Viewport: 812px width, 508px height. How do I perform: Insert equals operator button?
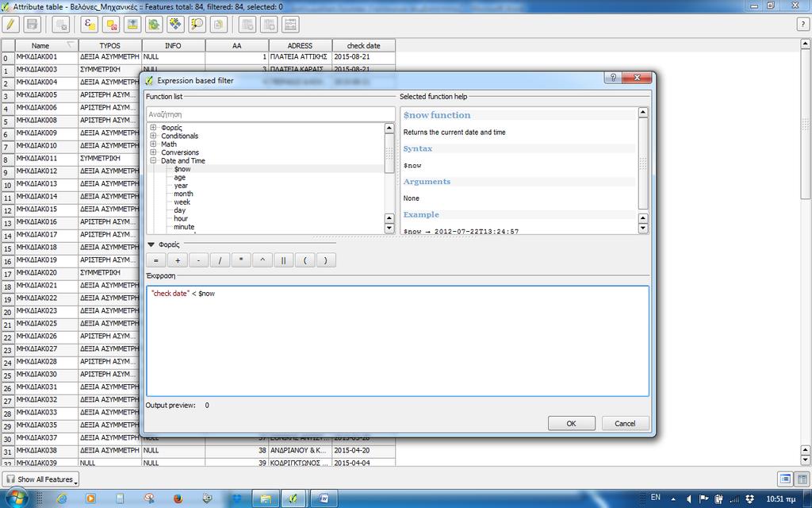[x=156, y=260]
